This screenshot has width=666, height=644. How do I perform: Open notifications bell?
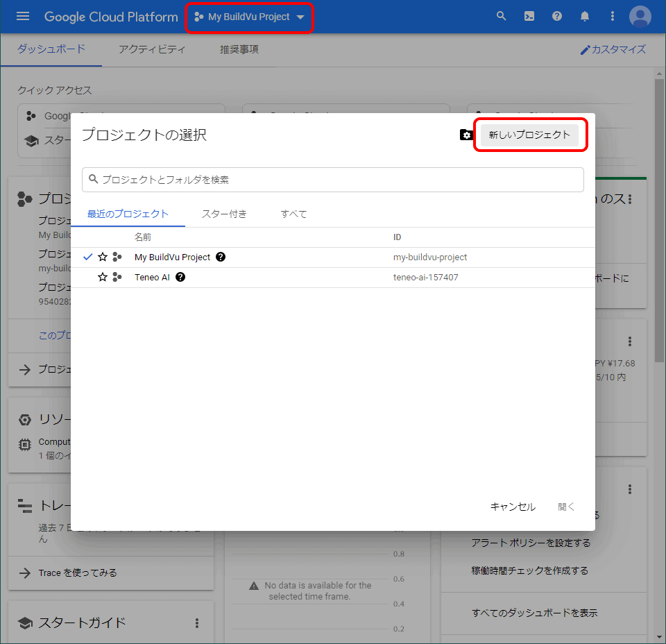(x=585, y=17)
